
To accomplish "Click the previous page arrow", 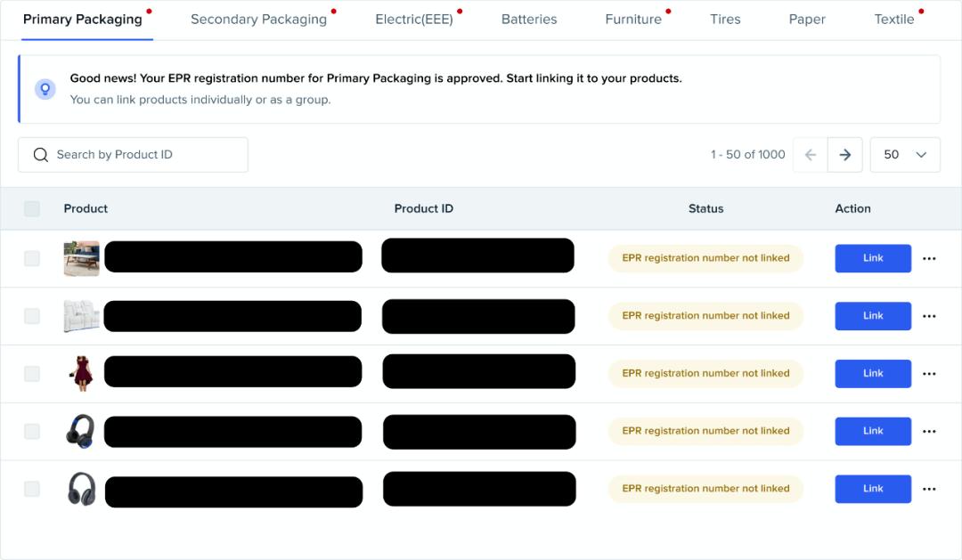I will pyautogui.click(x=811, y=154).
